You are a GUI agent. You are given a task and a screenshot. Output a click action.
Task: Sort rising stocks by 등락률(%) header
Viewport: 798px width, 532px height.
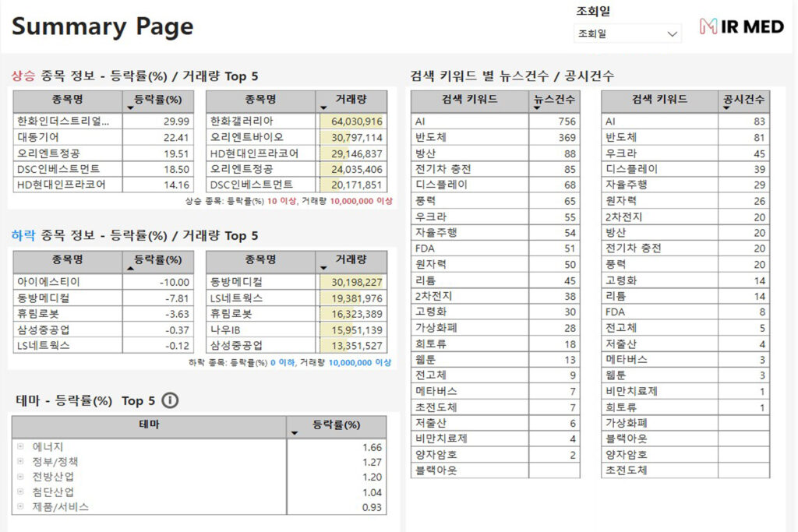click(157, 101)
